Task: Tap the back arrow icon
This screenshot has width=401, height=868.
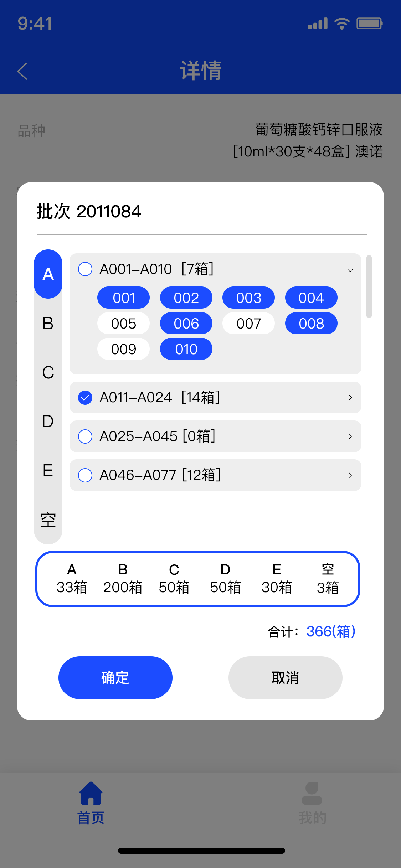Action: click(x=22, y=71)
